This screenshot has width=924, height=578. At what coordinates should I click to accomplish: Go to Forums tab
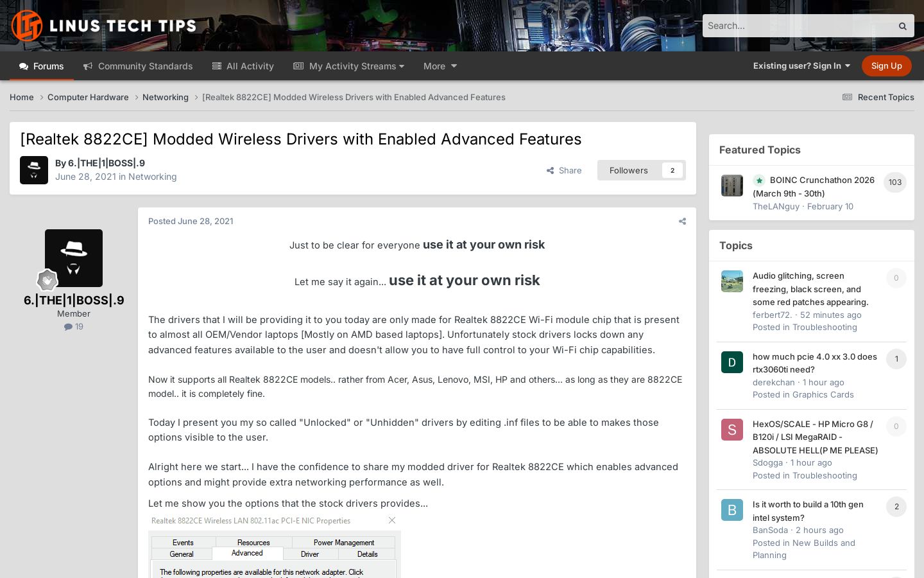click(x=42, y=66)
